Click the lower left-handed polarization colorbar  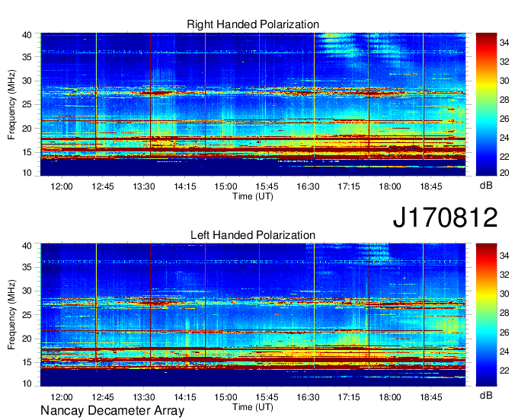(486, 315)
